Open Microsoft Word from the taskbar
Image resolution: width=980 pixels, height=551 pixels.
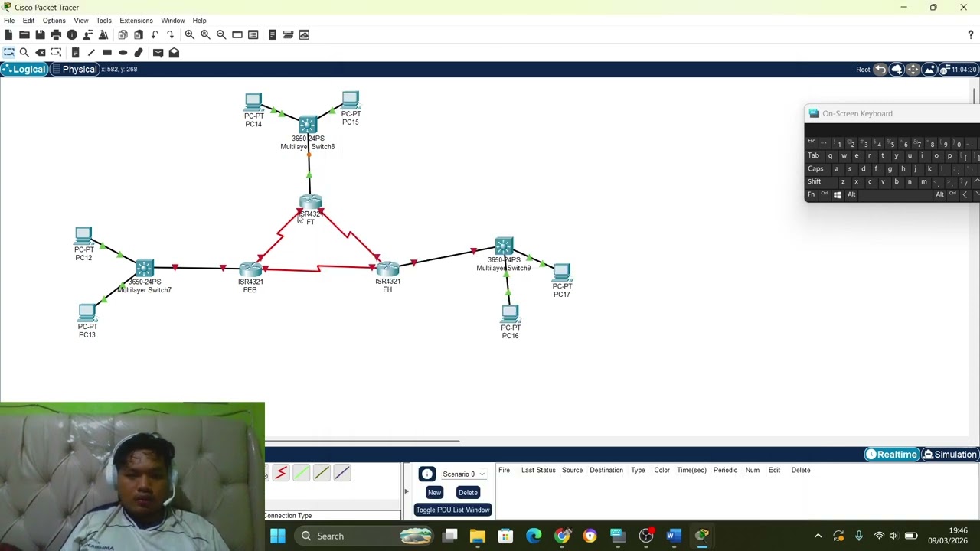[674, 536]
